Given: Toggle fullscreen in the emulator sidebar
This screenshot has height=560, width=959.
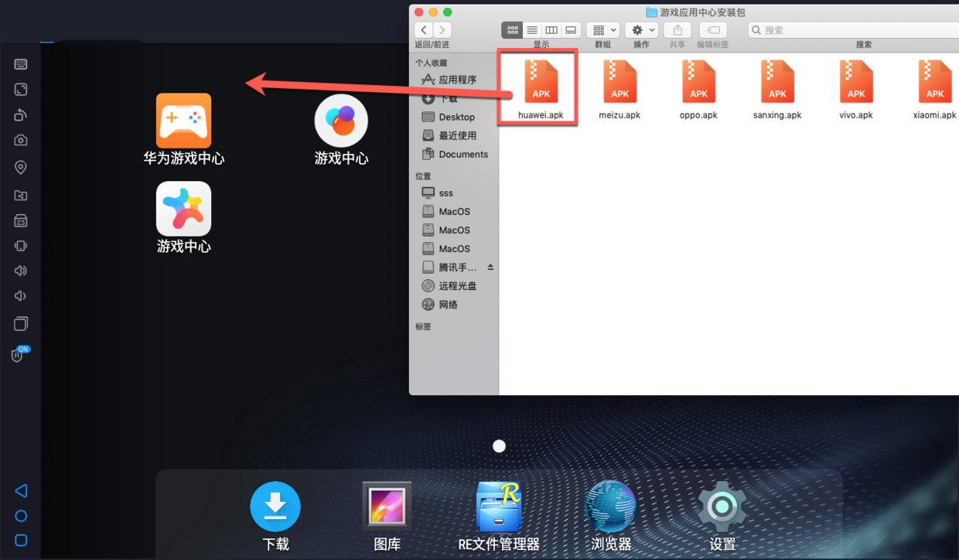Looking at the screenshot, I should tap(21, 90).
